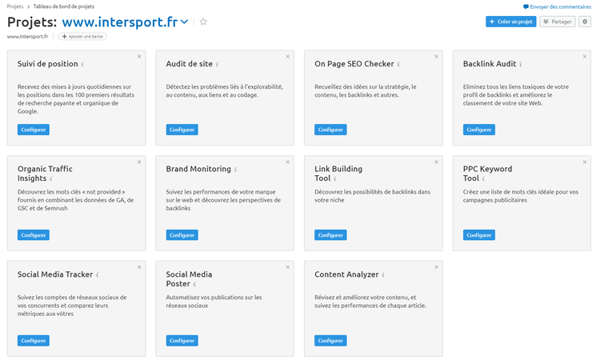Click the www.intersport.fr domain text under the title
Viewport: 600px width, 364px height.
27,37
